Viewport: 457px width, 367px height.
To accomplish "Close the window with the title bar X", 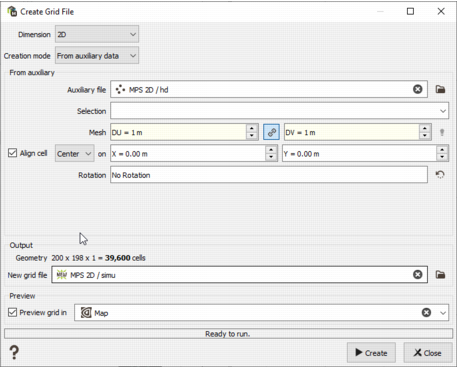I will [441, 11].
